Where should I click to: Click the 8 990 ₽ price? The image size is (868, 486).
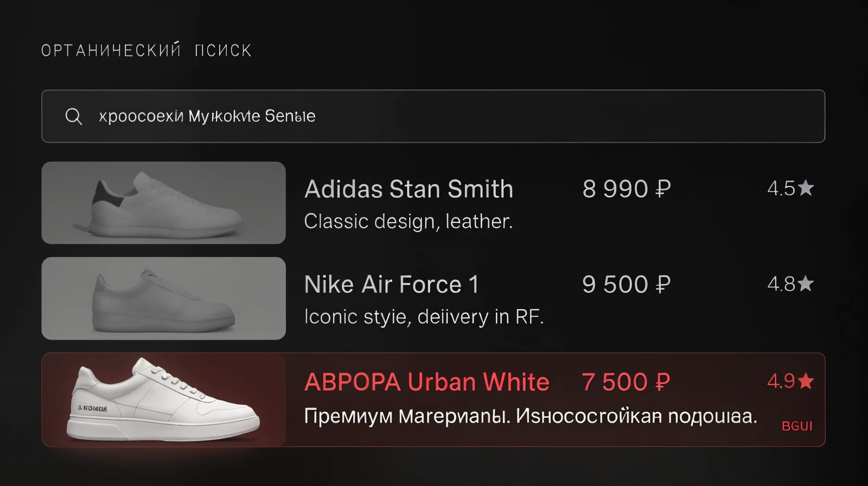627,189
